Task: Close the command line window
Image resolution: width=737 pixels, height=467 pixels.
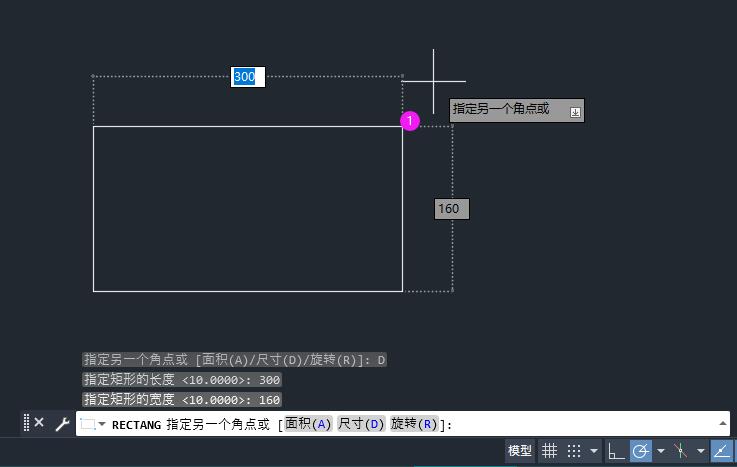Action: (x=39, y=423)
